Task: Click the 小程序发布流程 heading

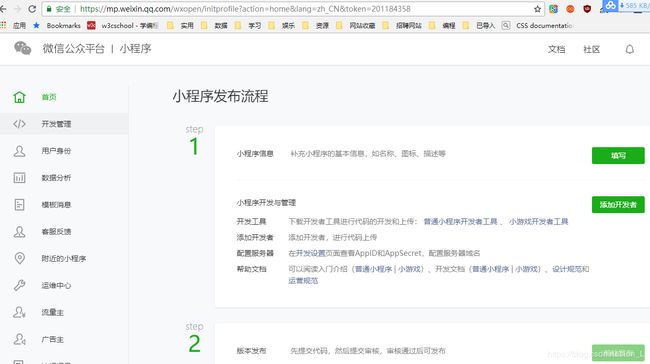Action: pos(220,97)
